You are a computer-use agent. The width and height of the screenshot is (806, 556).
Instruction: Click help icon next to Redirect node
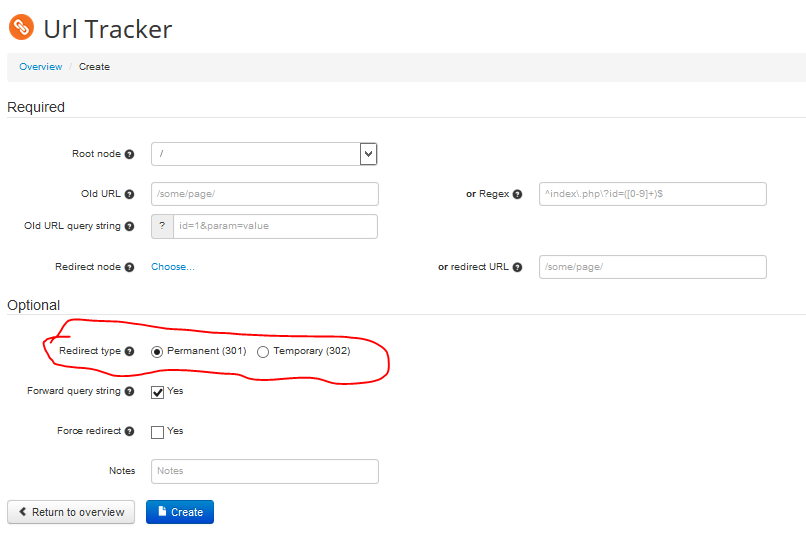click(x=129, y=267)
